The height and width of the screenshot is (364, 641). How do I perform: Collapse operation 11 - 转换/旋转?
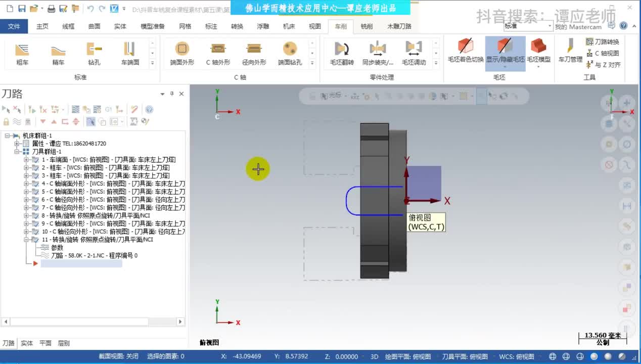(26, 239)
